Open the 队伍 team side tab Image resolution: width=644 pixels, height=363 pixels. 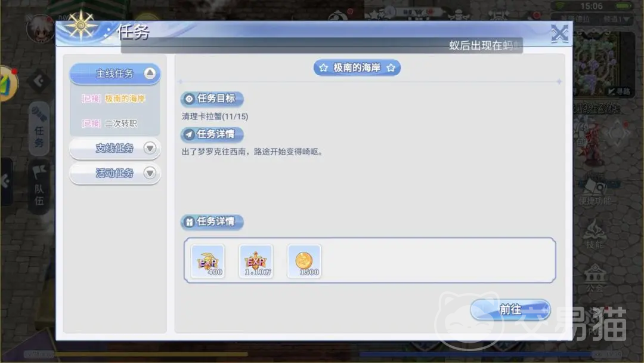[x=39, y=186]
